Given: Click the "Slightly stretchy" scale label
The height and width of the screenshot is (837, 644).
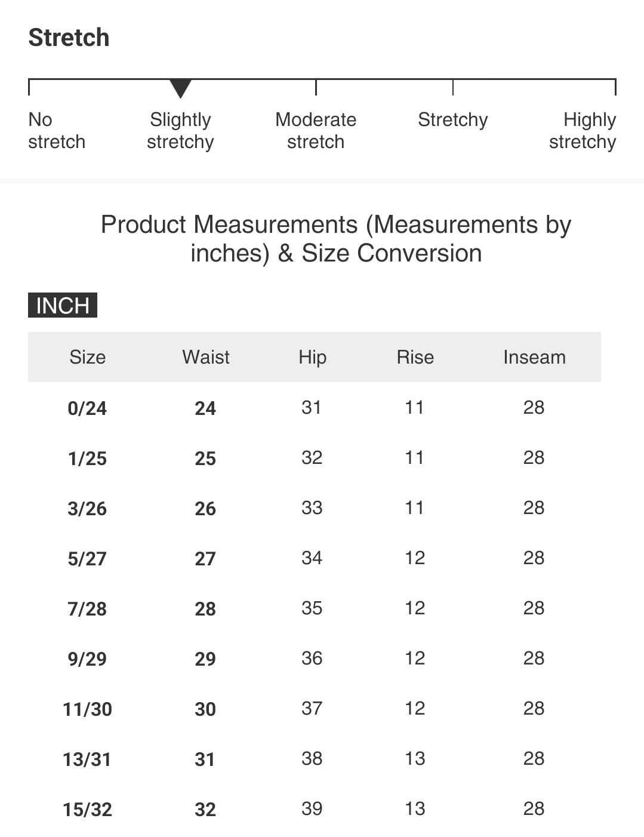Looking at the screenshot, I should [180, 131].
